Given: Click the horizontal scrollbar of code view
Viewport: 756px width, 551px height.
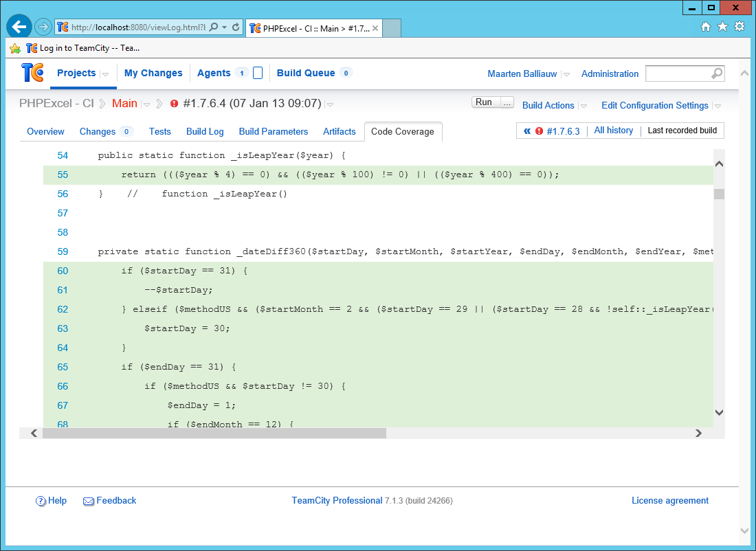Looking at the screenshot, I should pos(214,434).
